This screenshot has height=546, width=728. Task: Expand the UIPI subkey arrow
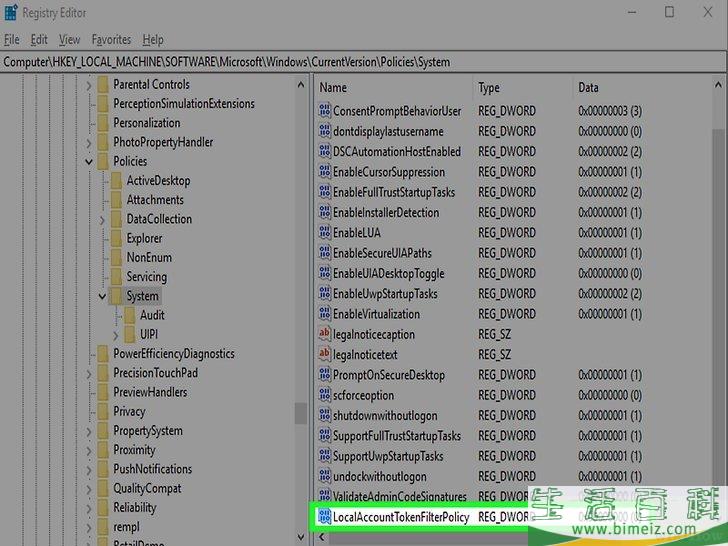(116, 335)
